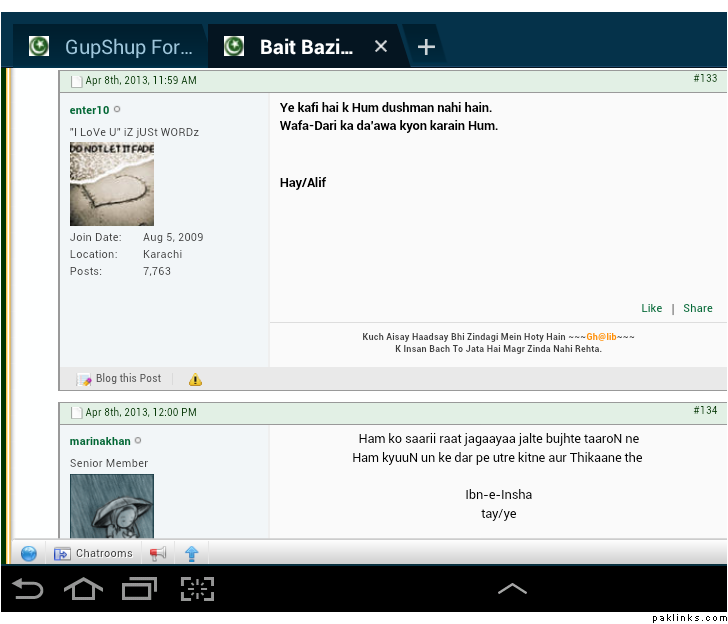The image size is (728, 624).
Task: Click the megaphone announcements icon
Action: (158, 553)
